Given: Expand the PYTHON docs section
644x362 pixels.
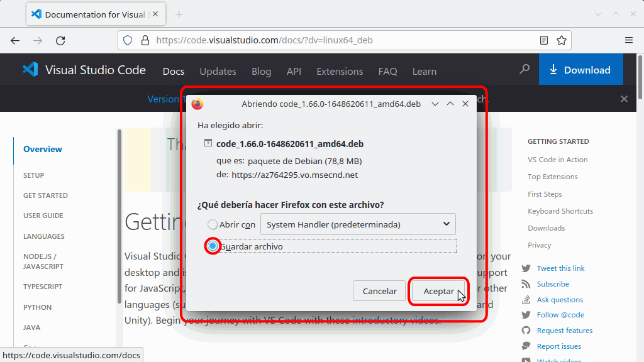Looking at the screenshot, I should click(x=37, y=307).
